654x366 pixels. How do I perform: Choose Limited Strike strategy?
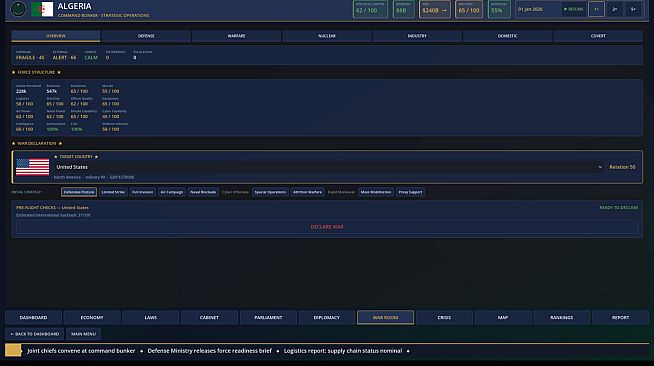pos(113,192)
